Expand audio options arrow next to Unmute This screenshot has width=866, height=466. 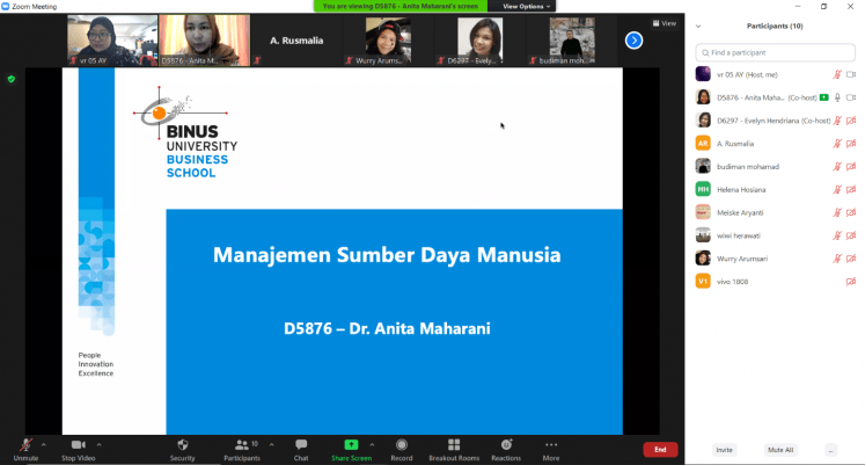(44, 444)
